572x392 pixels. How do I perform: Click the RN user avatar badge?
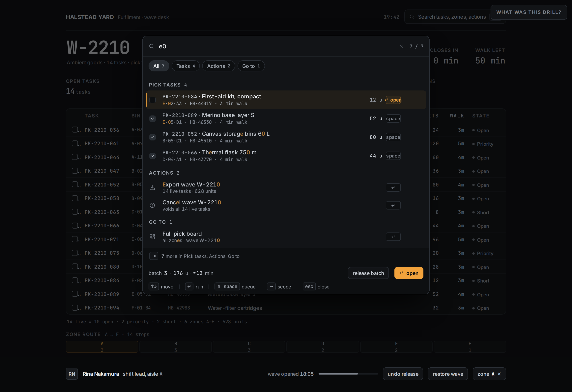[x=72, y=374]
